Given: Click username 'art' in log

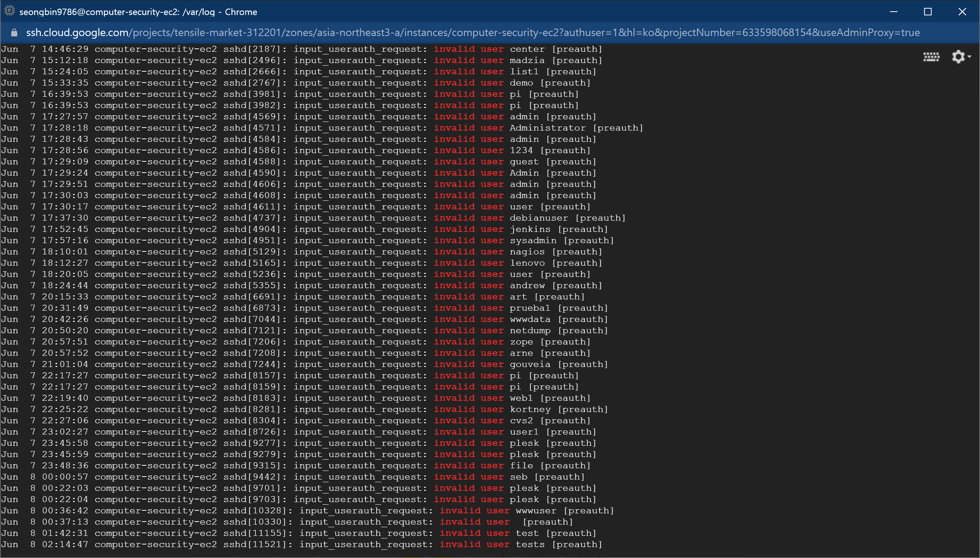Looking at the screenshot, I should [x=518, y=296].
